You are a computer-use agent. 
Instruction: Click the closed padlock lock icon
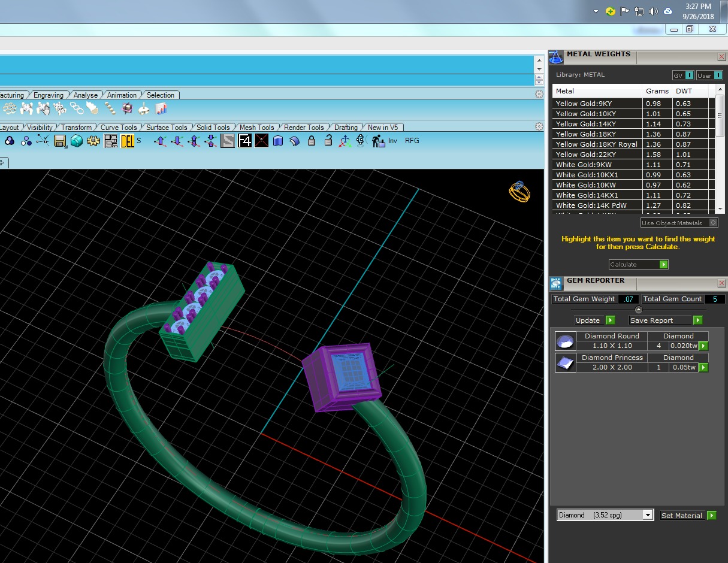312,141
